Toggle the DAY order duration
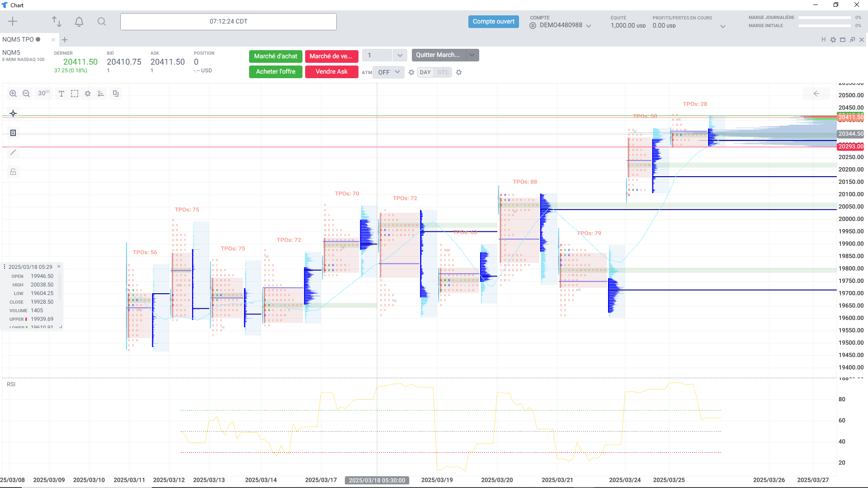This screenshot has height=488, width=868. pos(425,72)
